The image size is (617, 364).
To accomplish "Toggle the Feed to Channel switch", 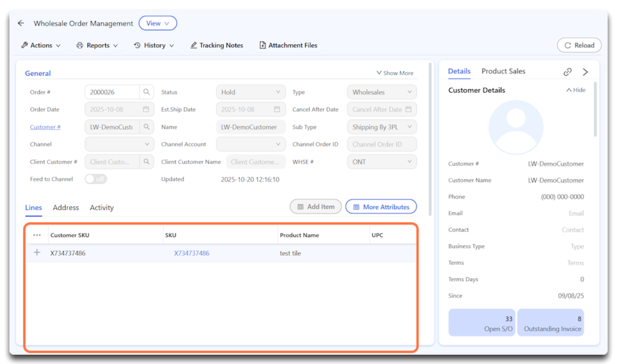I will pyautogui.click(x=96, y=179).
